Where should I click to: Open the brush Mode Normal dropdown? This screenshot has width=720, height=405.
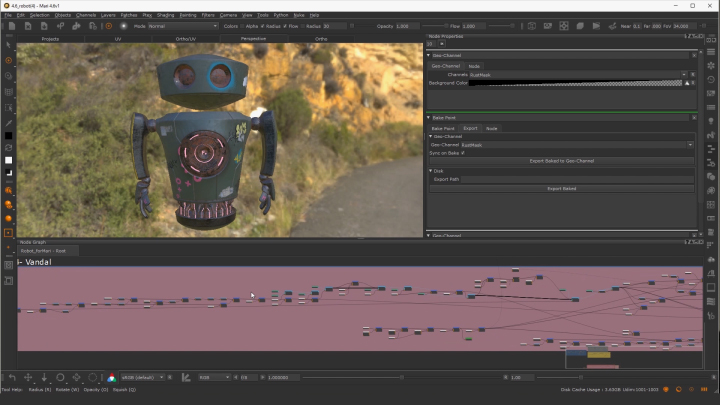point(182,26)
